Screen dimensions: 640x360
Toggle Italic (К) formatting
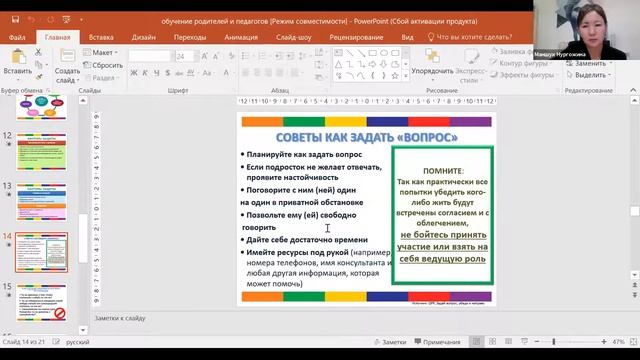145,73
